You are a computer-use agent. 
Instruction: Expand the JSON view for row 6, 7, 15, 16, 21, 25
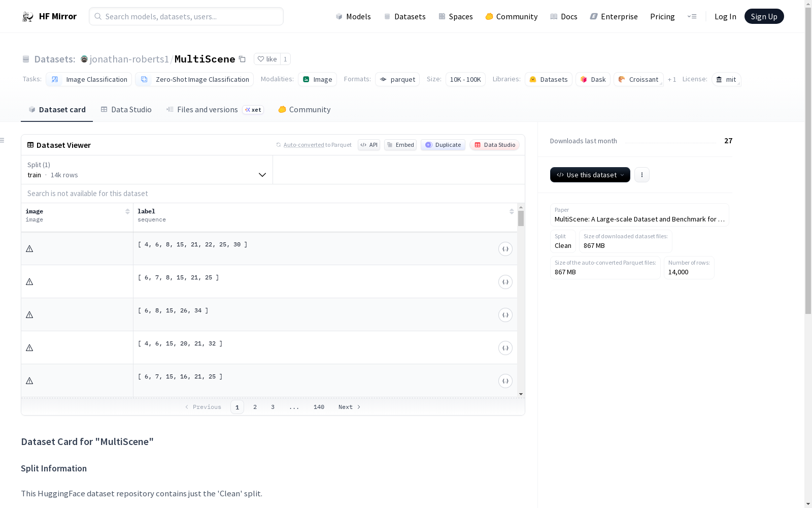pyautogui.click(x=505, y=381)
